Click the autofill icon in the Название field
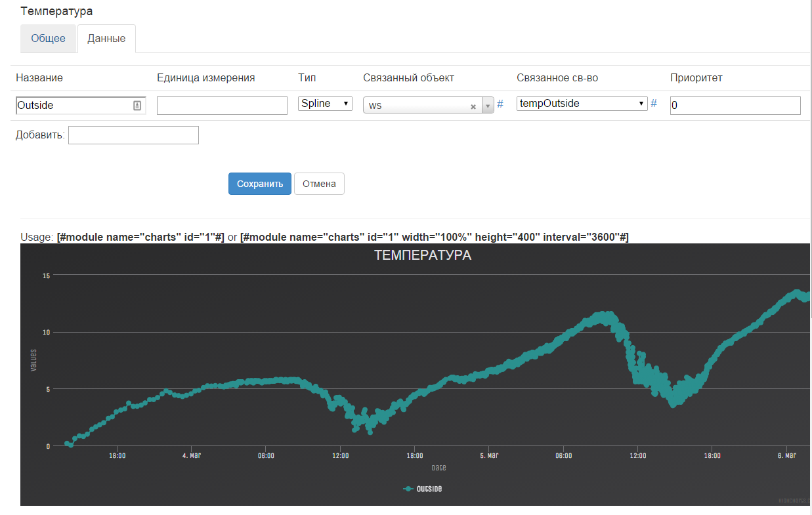 click(x=137, y=105)
